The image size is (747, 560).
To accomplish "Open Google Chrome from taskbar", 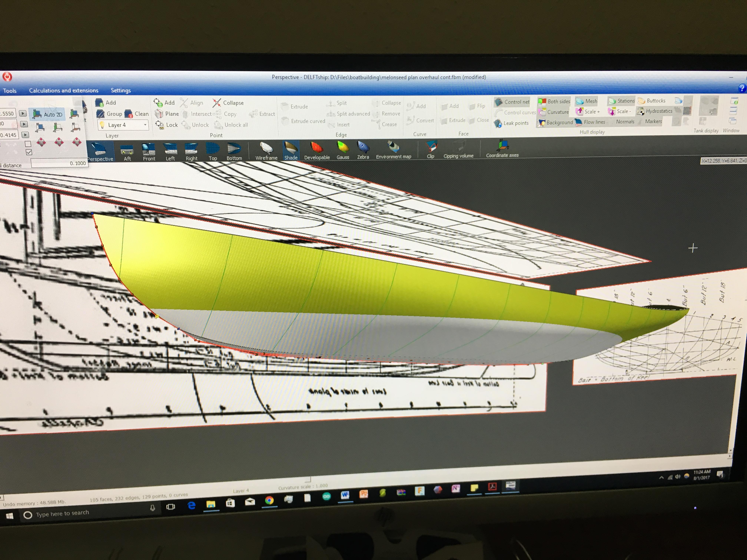I will point(269,501).
